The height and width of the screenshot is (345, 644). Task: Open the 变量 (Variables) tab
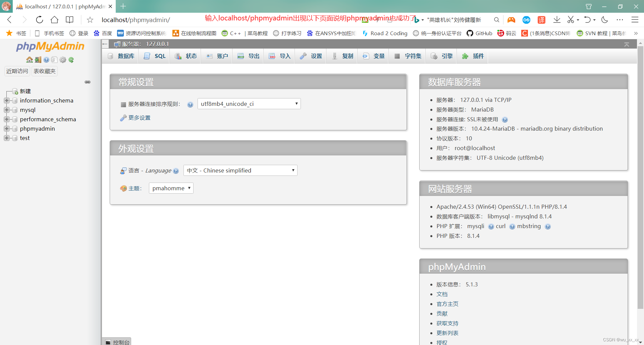coord(373,56)
